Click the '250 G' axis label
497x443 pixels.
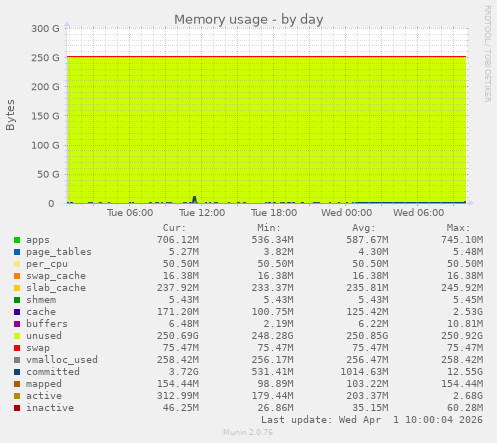45,58
